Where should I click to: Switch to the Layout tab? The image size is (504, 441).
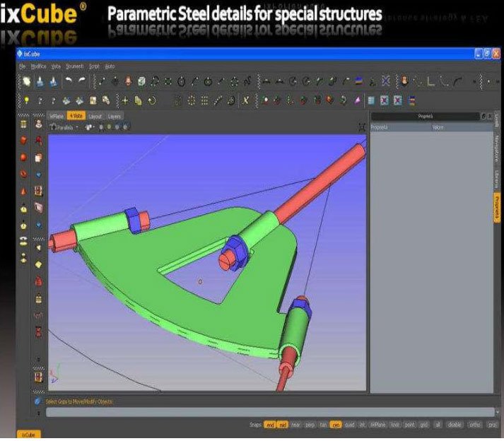(x=95, y=116)
